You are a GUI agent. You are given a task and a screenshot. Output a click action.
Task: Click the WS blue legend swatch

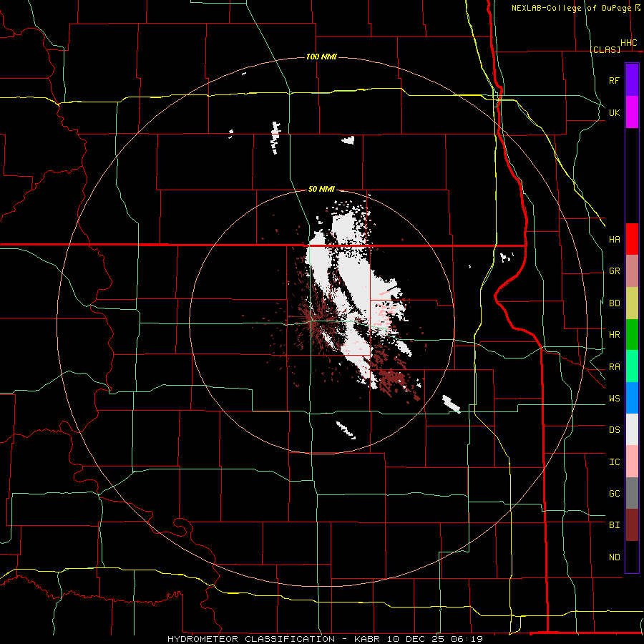tap(632, 398)
